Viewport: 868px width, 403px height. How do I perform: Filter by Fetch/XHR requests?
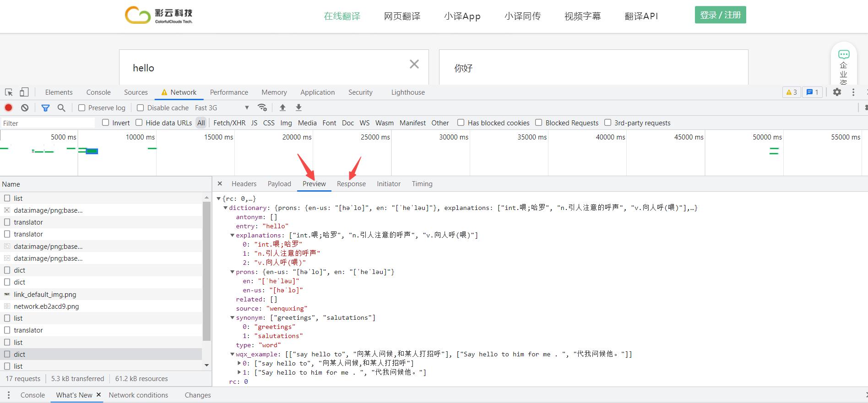pos(229,123)
